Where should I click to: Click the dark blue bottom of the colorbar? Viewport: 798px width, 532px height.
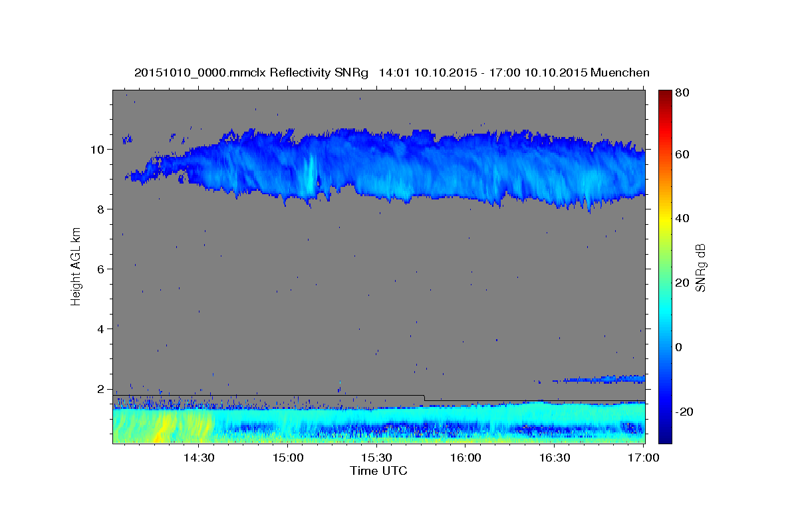point(665,436)
